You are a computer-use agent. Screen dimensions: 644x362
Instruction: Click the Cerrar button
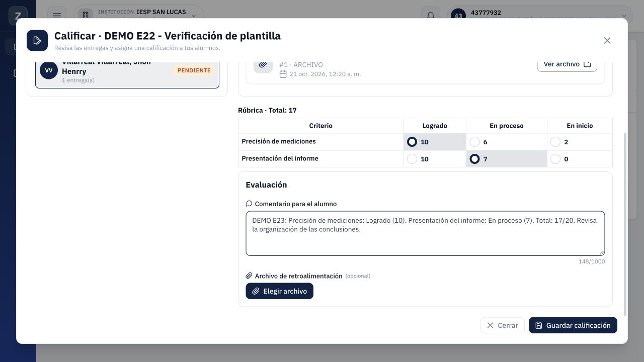pos(502,325)
